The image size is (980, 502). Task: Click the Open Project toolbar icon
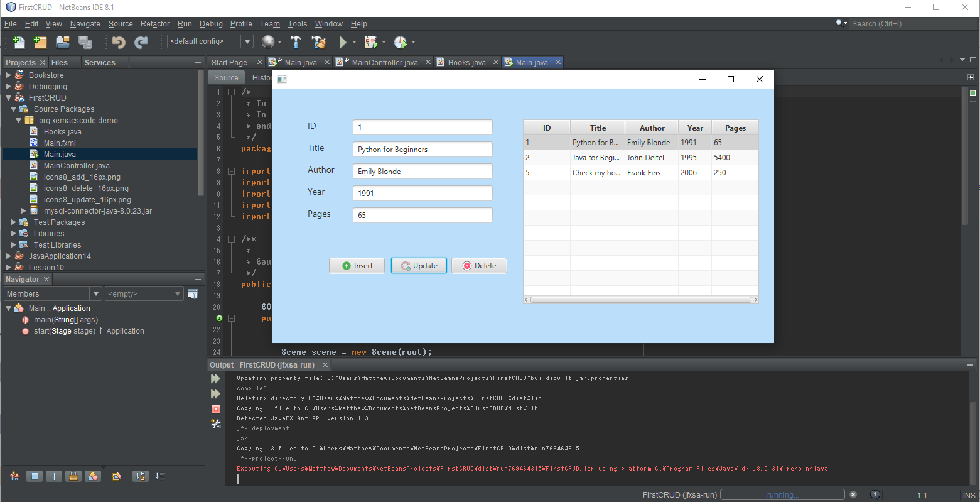63,42
